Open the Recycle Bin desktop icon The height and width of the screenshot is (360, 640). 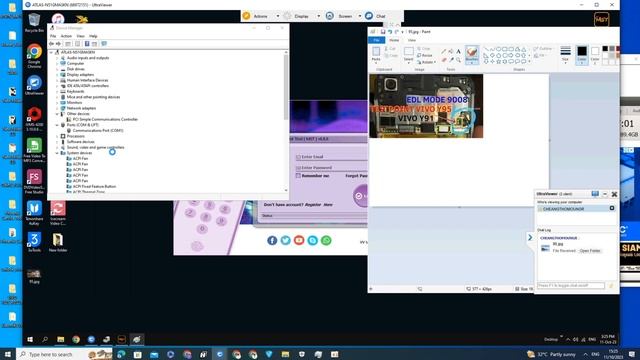34,22
